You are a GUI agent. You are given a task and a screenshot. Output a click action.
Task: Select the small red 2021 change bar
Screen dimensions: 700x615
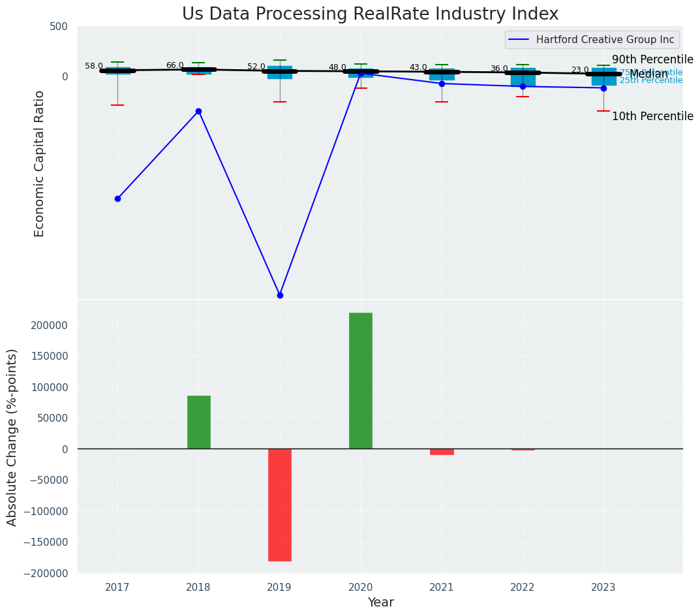442,452
